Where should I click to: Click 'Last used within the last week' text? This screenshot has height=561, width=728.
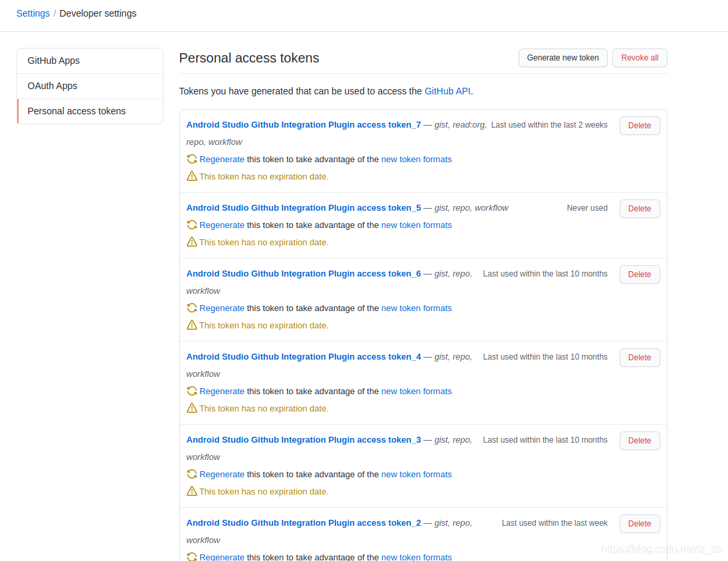[x=555, y=523]
